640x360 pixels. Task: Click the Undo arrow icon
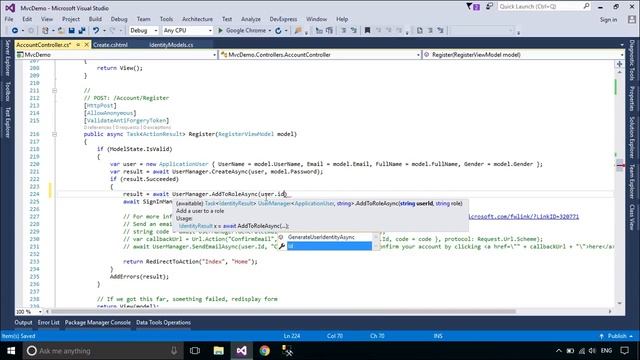[96, 31]
